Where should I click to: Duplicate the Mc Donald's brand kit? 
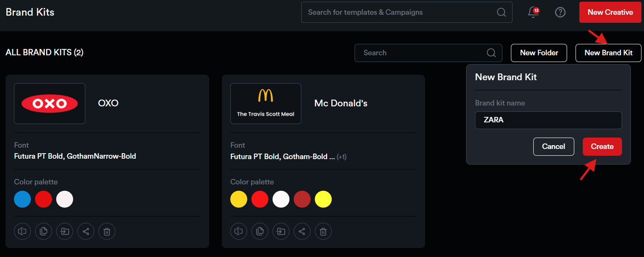tap(260, 231)
